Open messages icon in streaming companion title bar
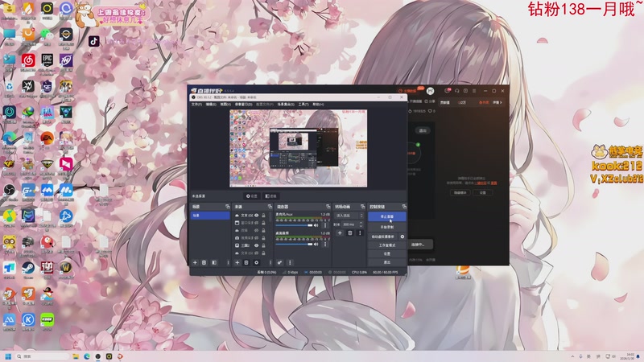The width and height of the screenshot is (644, 362). click(448, 91)
